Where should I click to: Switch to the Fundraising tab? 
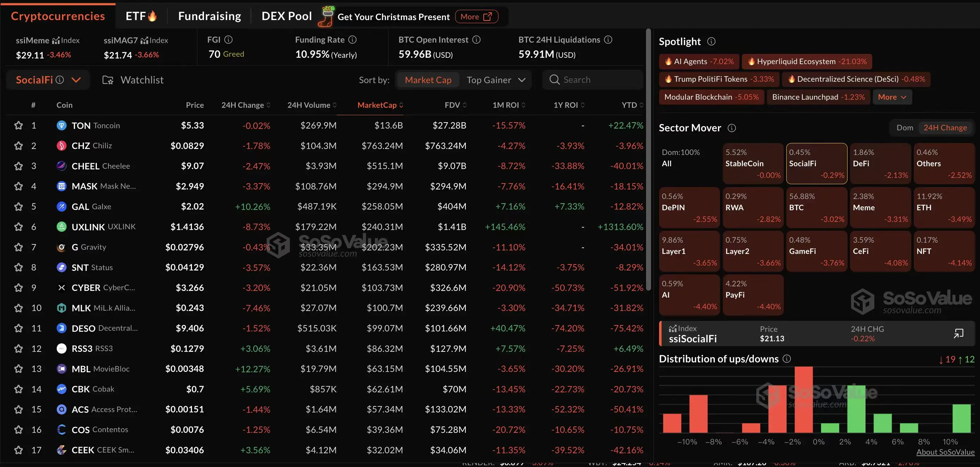(209, 16)
